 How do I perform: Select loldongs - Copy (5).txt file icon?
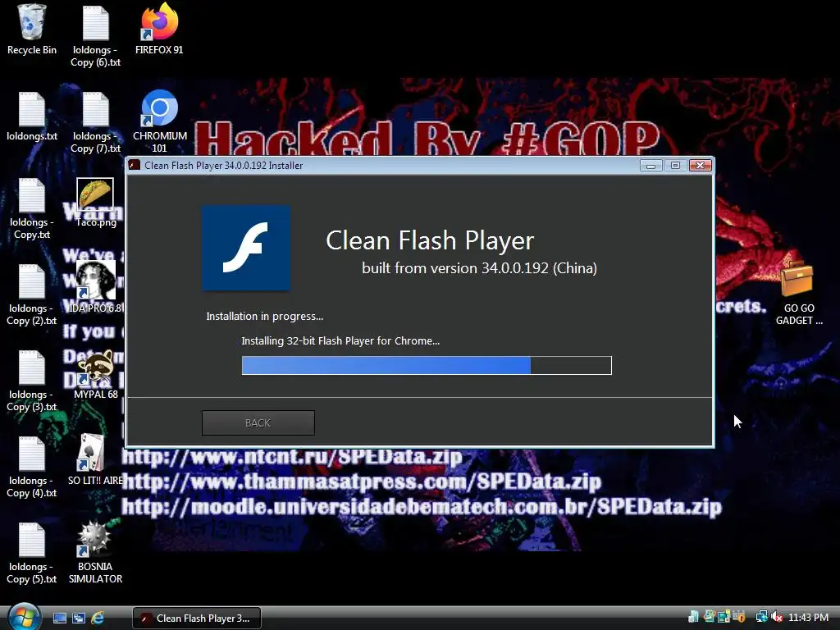pos(32,554)
